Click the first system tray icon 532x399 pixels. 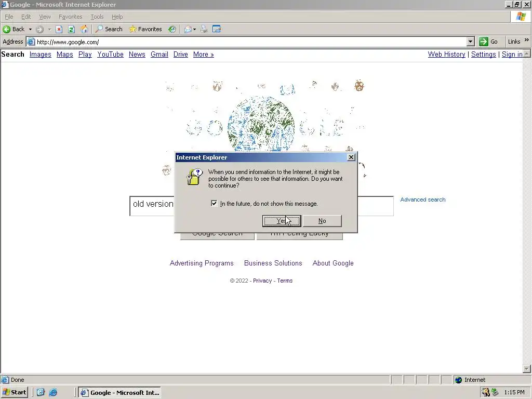(486, 392)
